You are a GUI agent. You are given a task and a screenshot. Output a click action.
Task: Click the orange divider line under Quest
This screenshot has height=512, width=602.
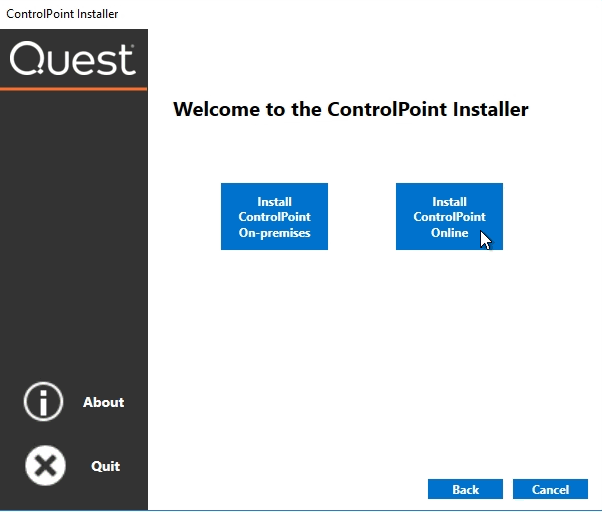tap(73, 89)
